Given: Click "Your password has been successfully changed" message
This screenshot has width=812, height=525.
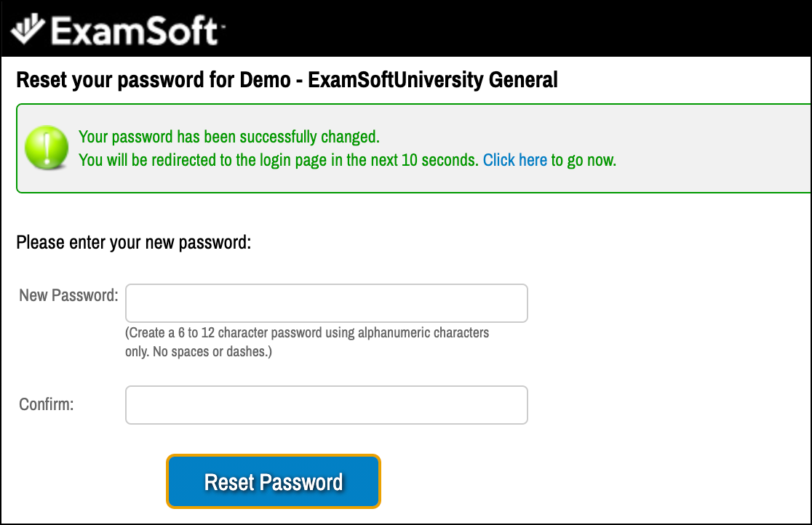Looking at the screenshot, I should [x=229, y=137].
